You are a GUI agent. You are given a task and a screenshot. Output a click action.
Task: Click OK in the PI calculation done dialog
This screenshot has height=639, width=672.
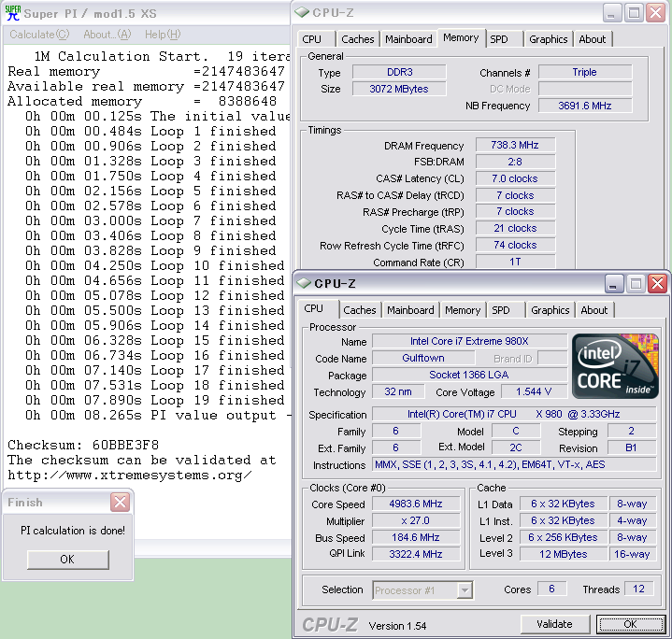(x=67, y=560)
